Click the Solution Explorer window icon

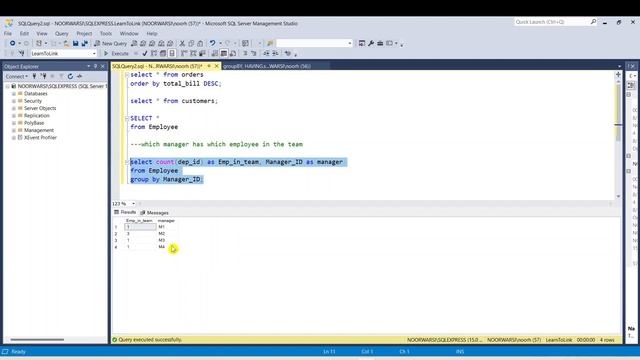[362, 43]
